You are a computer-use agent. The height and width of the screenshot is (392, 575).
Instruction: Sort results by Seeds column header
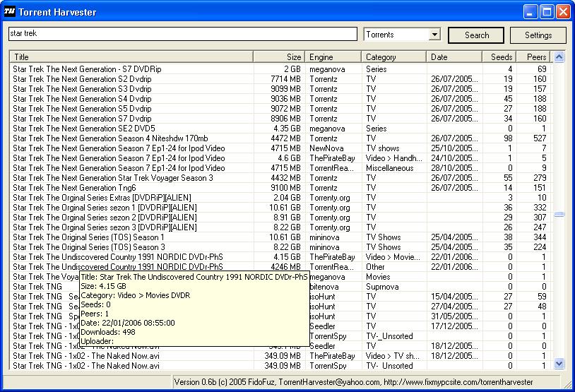click(499, 57)
